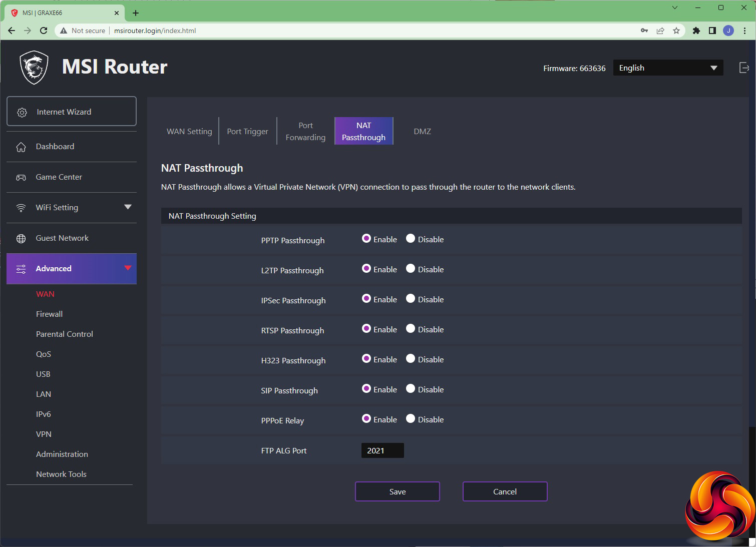This screenshot has height=547, width=756.
Task: Open the Firewall submenu item
Action: pos(50,314)
